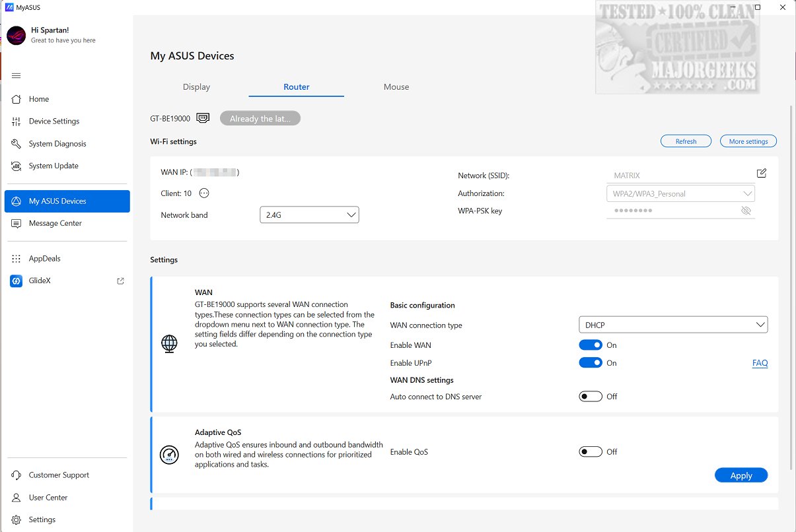Expand the Network band dropdown
The height and width of the screenshot is (532, 796).
point(309,215)
